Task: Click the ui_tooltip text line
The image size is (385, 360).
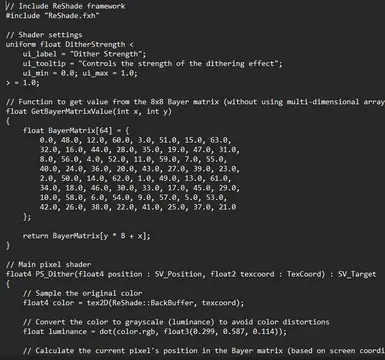Action: point(152,64)
